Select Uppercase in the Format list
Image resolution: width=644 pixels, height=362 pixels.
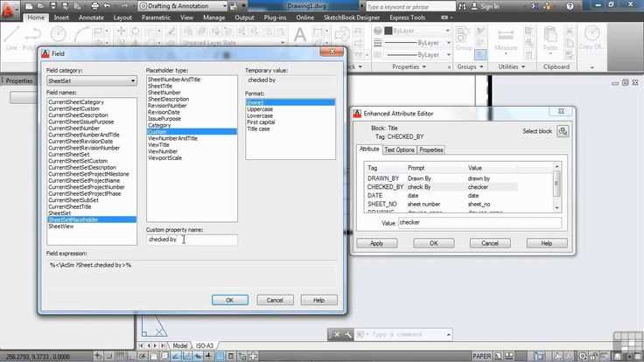pyautogui.click(x=260, y=109)
